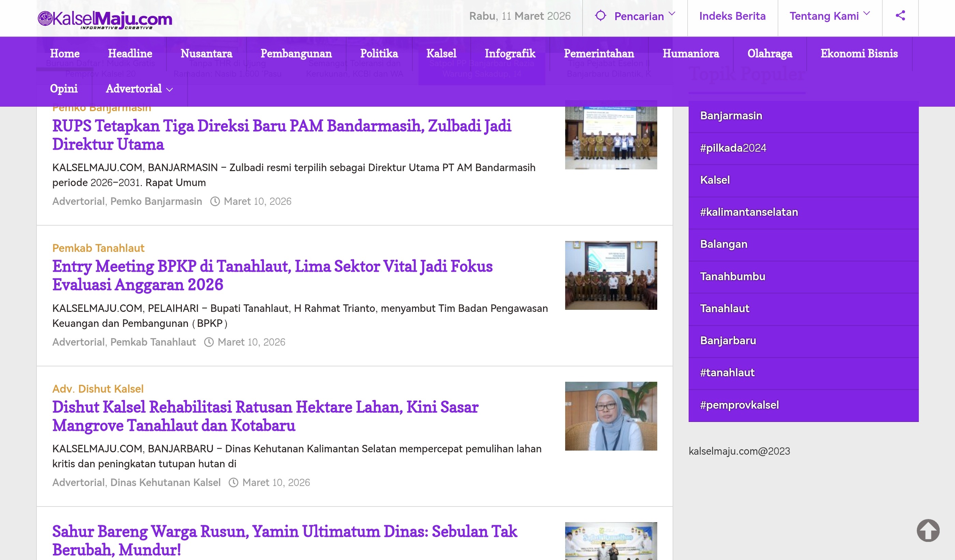Click the Maret 10, 2026 date of RUPS article
This screenshot has height=560, width=955.
tap(257, 201)
